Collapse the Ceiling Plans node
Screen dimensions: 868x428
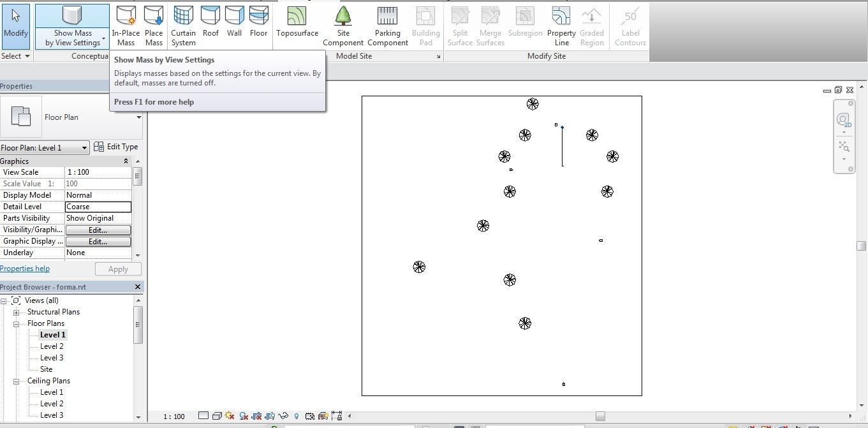coord(16,381)
